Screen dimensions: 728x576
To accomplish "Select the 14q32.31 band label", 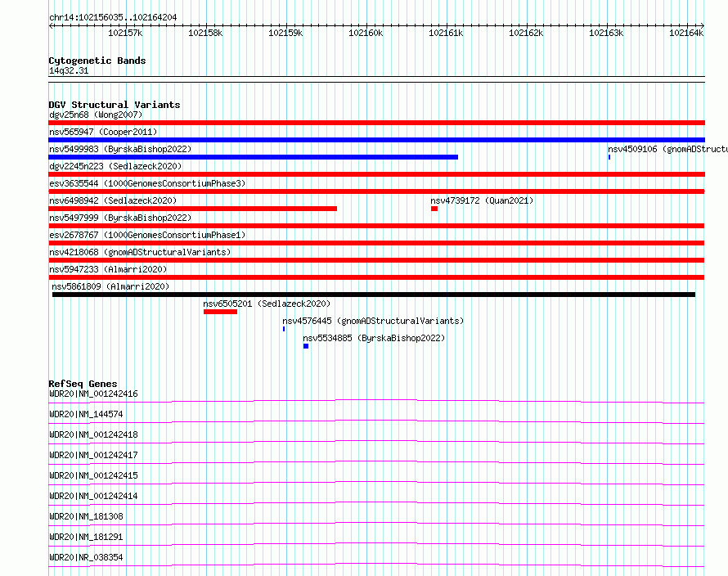I will (69, 70).
